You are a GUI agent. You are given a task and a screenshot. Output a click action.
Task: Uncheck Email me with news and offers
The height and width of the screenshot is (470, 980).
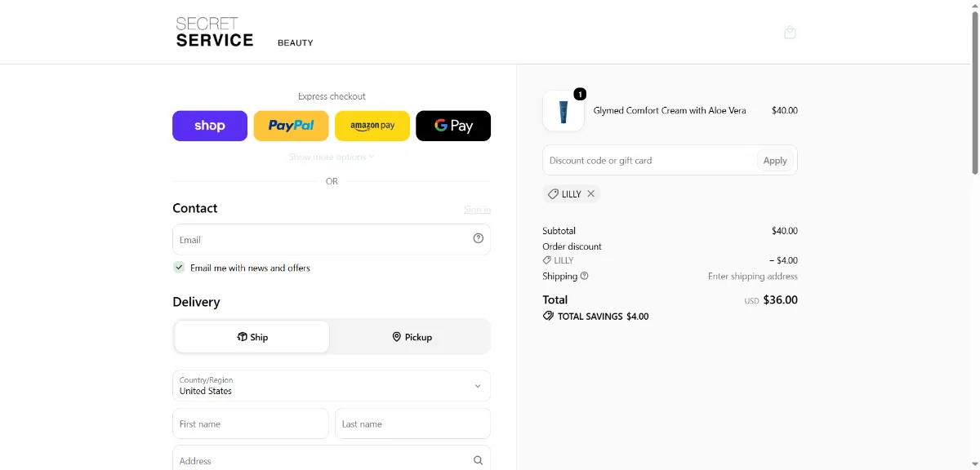[x=179, y=267]
